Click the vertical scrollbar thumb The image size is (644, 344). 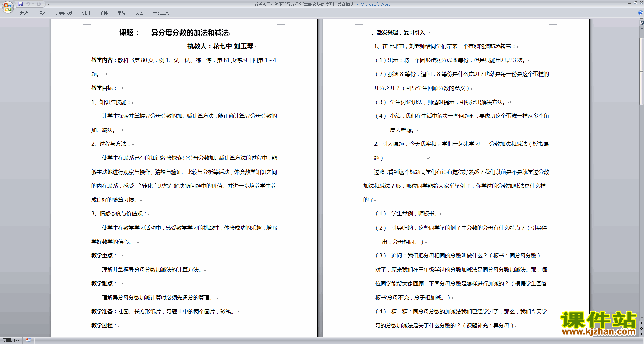click(641, 71)
